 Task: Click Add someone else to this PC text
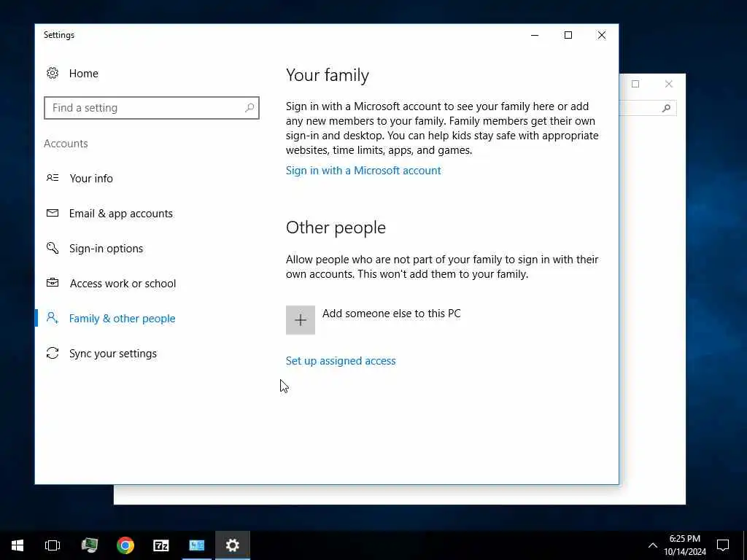click(x=392, y=314)
